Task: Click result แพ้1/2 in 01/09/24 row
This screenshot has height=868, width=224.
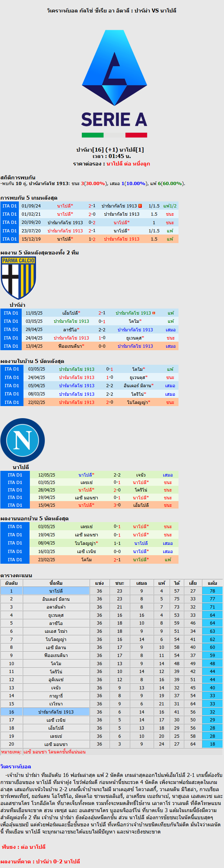Action: coord(170,206)
